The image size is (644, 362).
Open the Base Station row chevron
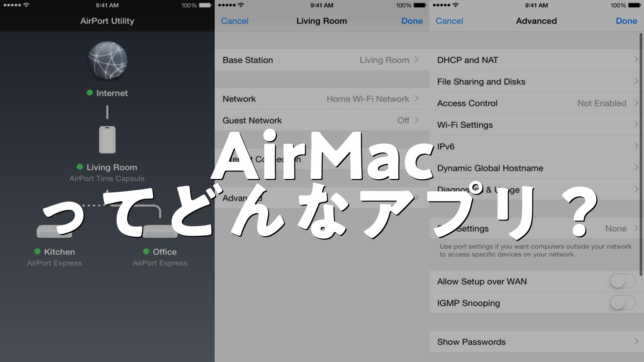[x=417, y=60]
